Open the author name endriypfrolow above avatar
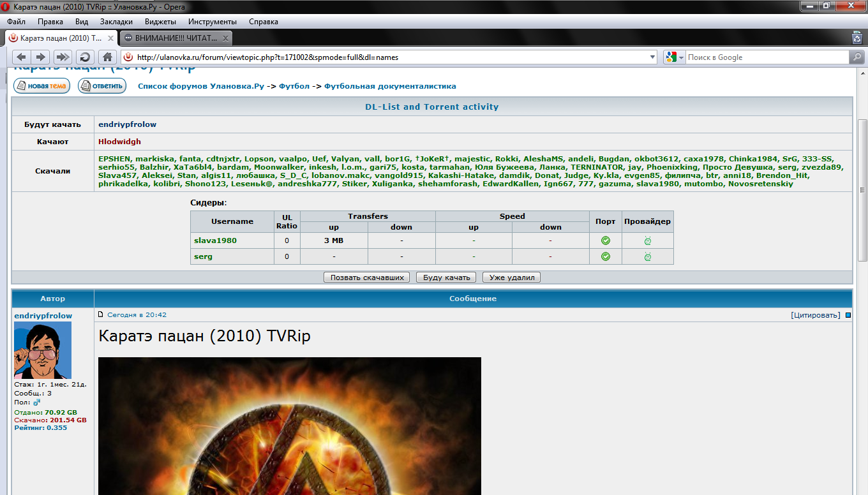The width and height of the screenshot is (868, 495). (x=43, y=316)
